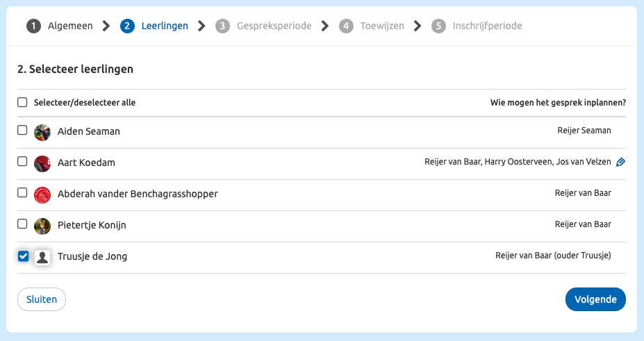Click the edit pencil icon for Aart Koedam

[620, 162]
